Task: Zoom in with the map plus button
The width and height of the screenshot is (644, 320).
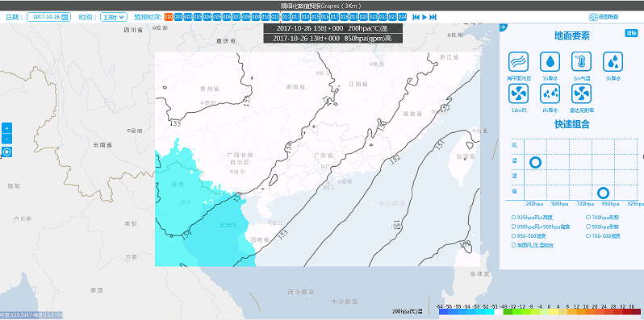Action: (x=6, y=127)
